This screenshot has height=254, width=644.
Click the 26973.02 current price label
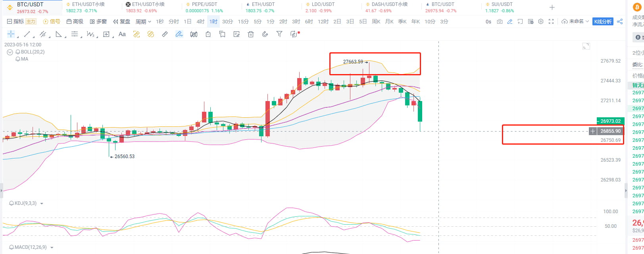[610, 121]
